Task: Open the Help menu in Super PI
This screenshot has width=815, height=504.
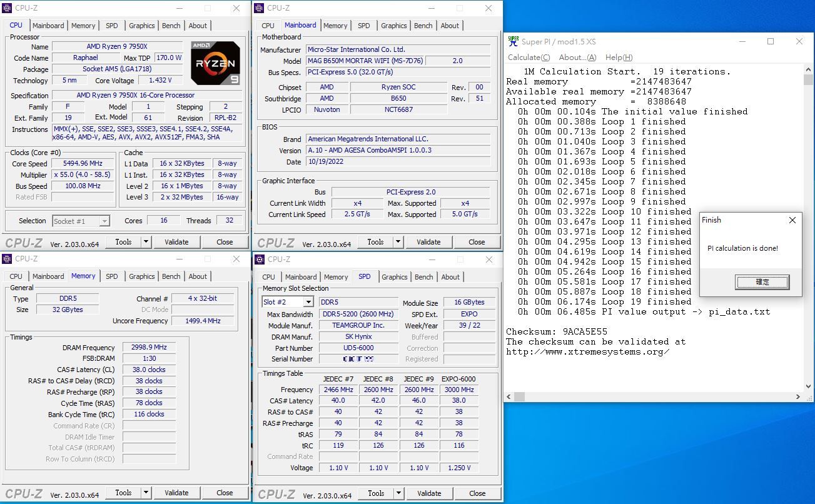Action: tap(619, 58)
